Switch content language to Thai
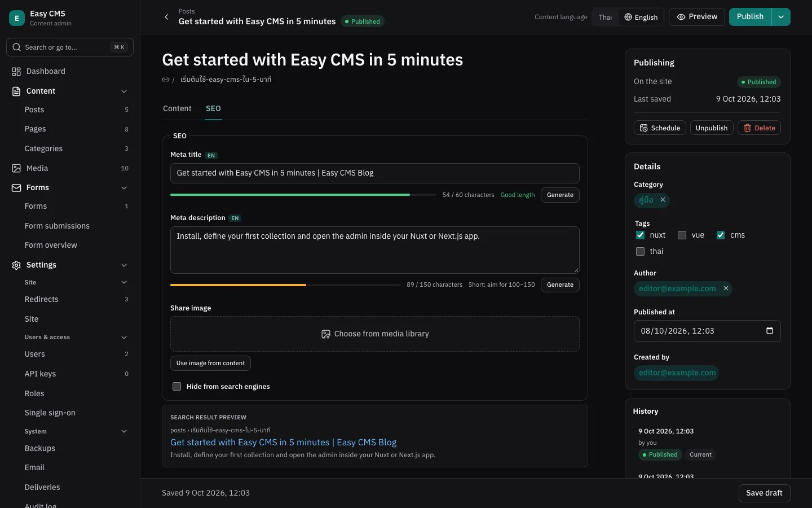 pos(605,17)
